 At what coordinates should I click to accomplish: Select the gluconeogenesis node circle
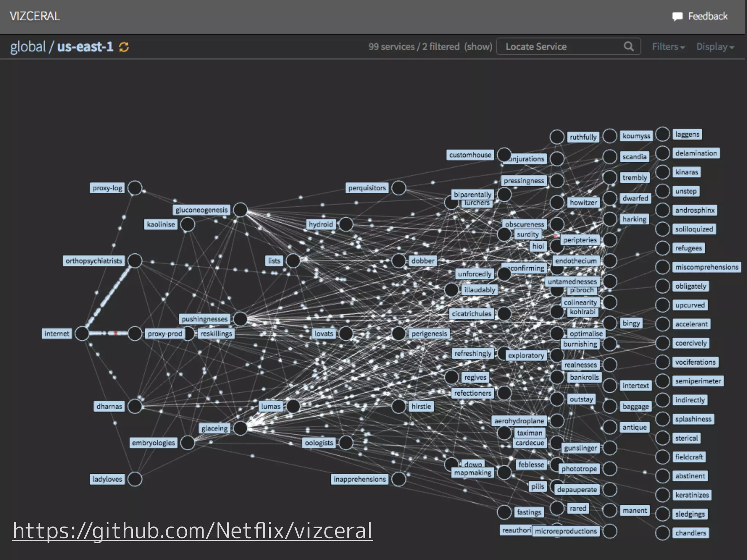point(240,210)
